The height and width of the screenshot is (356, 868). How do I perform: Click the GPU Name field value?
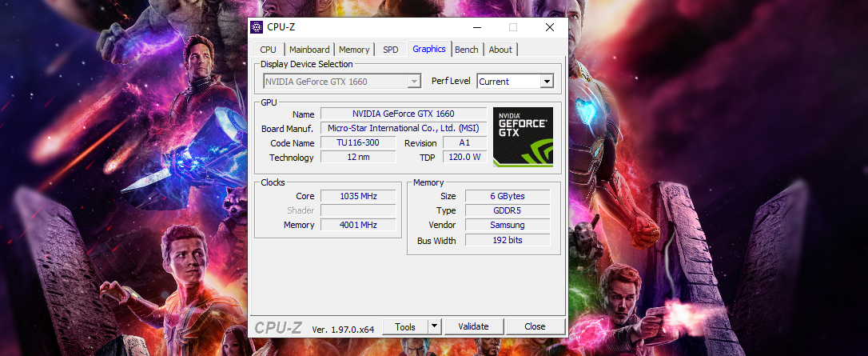[404, 114]
